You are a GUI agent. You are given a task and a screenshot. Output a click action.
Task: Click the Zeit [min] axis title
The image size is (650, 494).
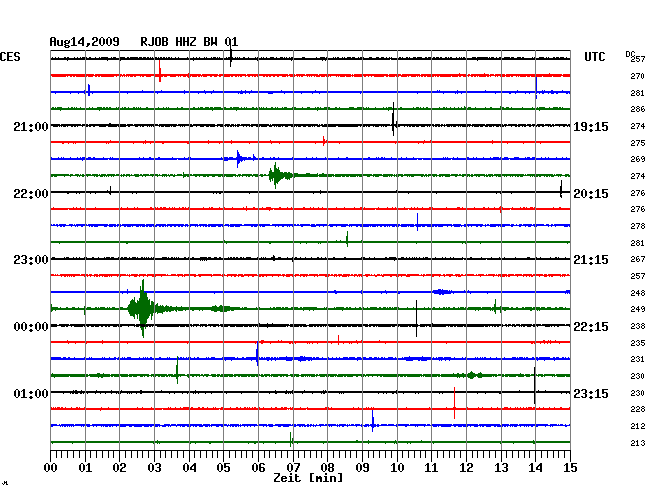click(308, 478)
